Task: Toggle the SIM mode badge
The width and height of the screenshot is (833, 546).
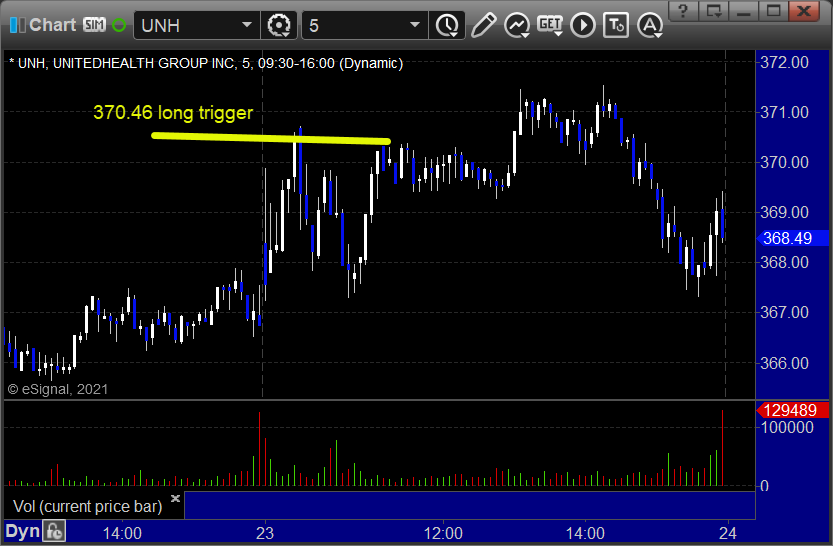Action: click(95, 25)
